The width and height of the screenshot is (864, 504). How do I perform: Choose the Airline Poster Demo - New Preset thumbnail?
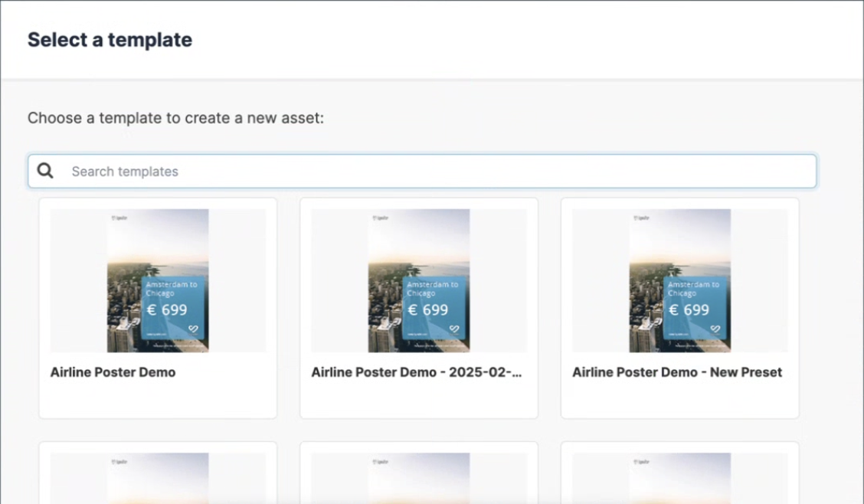coord(680,280)
